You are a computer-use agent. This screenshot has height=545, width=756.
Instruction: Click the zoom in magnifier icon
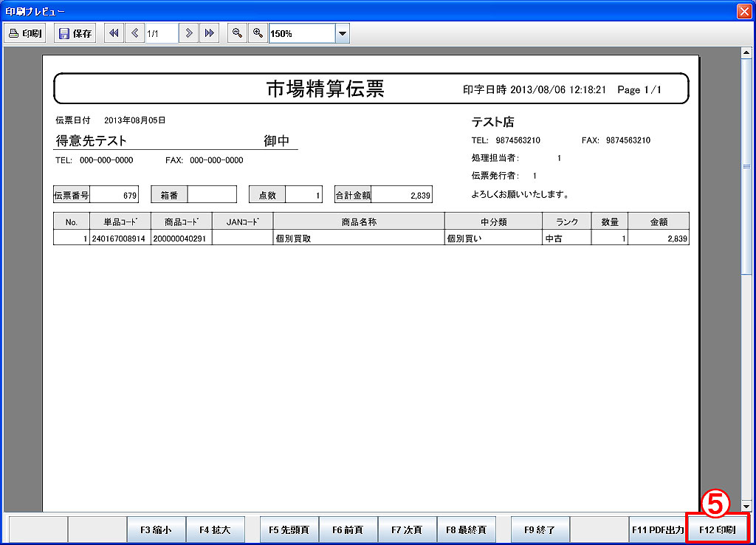258,33
